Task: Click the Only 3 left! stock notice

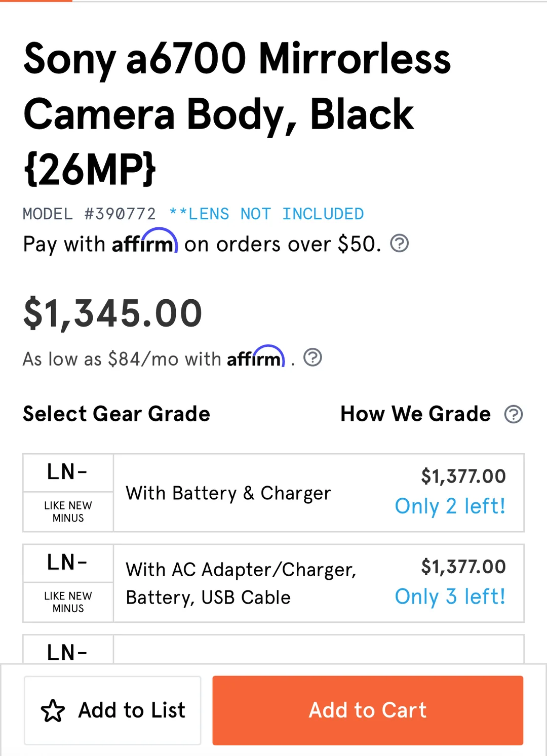Action: click(x=450, y=596)
